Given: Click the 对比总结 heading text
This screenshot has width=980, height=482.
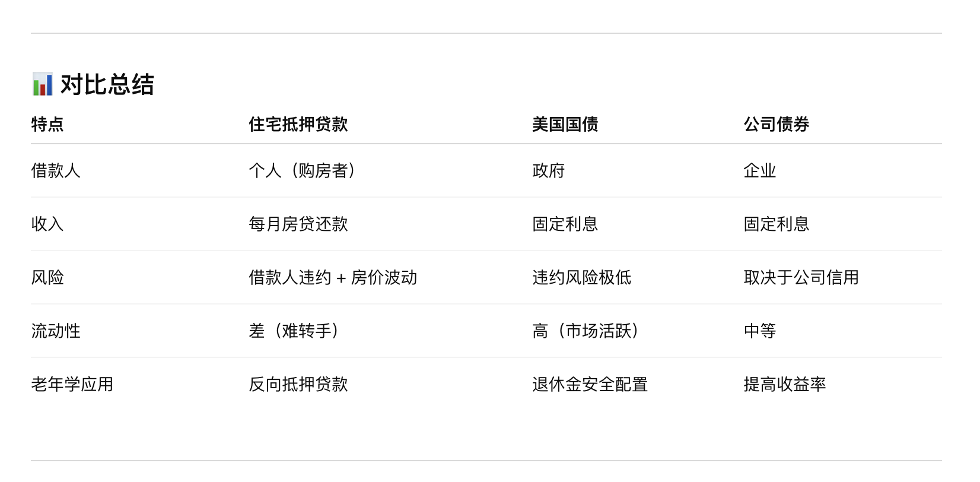Looking at the screenshot, I should [107, 84].
